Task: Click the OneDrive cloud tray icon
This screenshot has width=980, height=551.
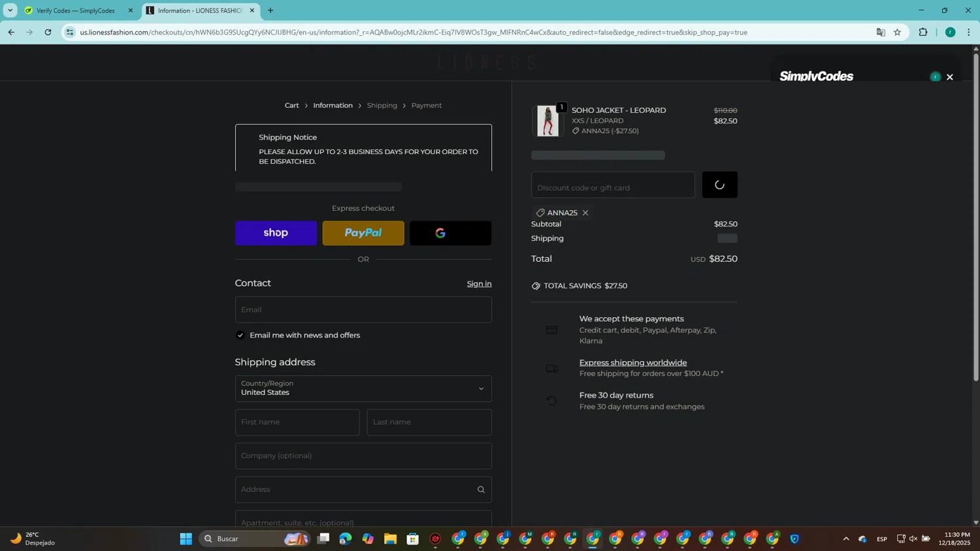Action: (x=863, y=539)
